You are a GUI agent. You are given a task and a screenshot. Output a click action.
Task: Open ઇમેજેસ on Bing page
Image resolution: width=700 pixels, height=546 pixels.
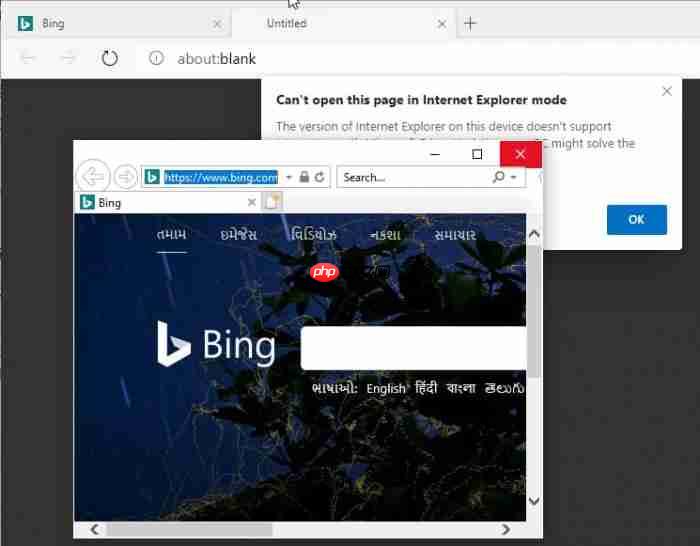238,235
